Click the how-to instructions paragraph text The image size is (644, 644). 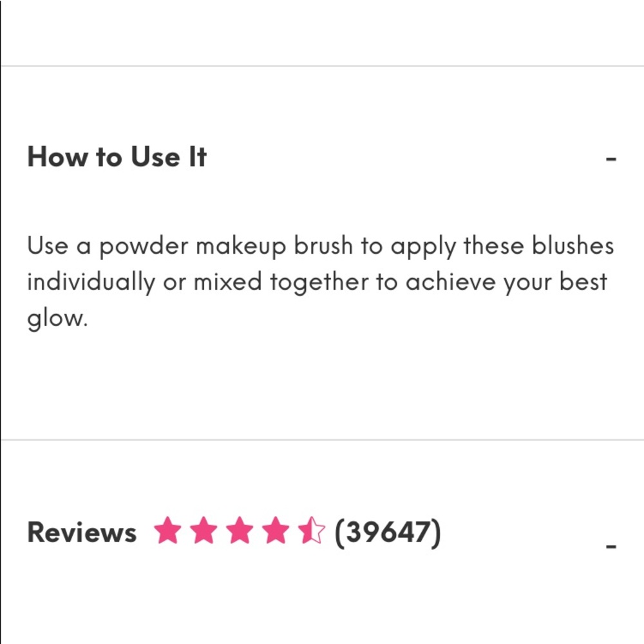tap(320, 280)
